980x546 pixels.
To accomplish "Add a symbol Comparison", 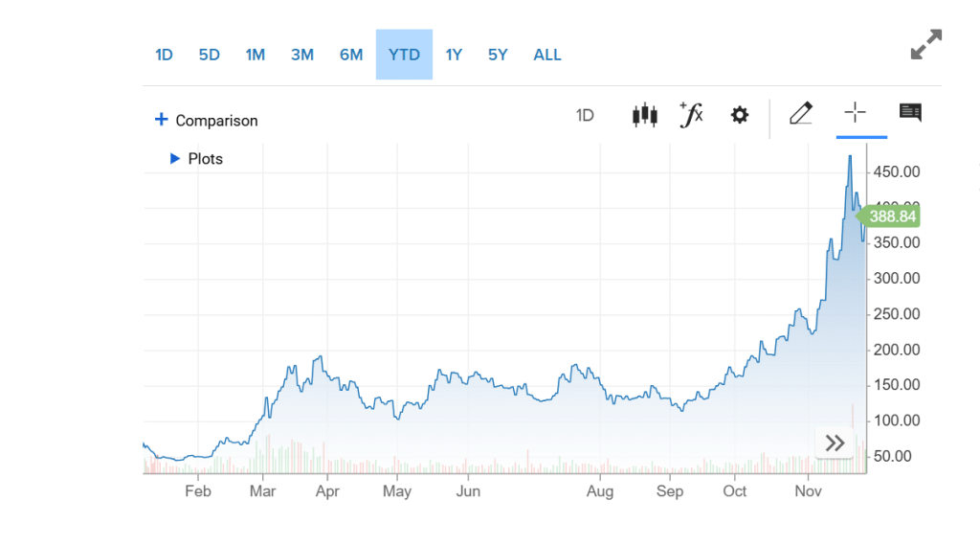I will click(x=207, y=121).
